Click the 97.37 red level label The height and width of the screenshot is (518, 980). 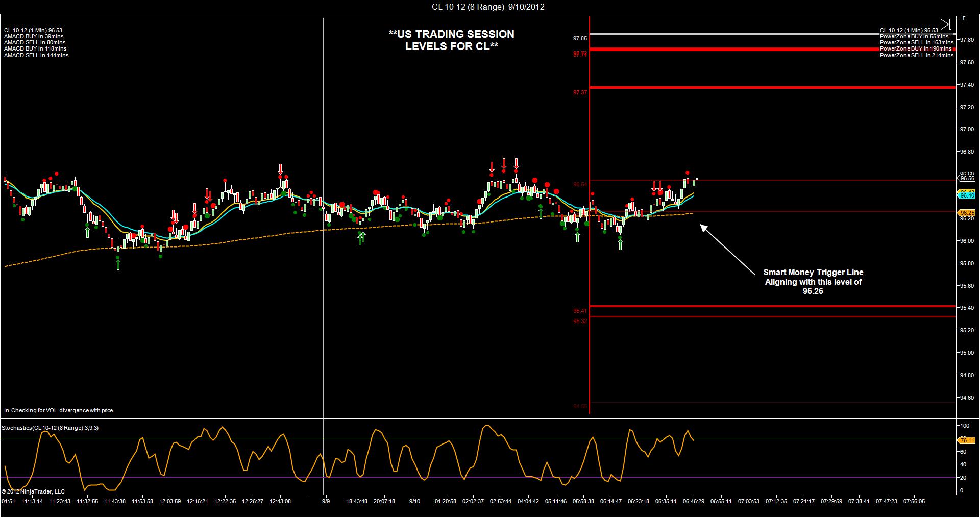[580, 92]
